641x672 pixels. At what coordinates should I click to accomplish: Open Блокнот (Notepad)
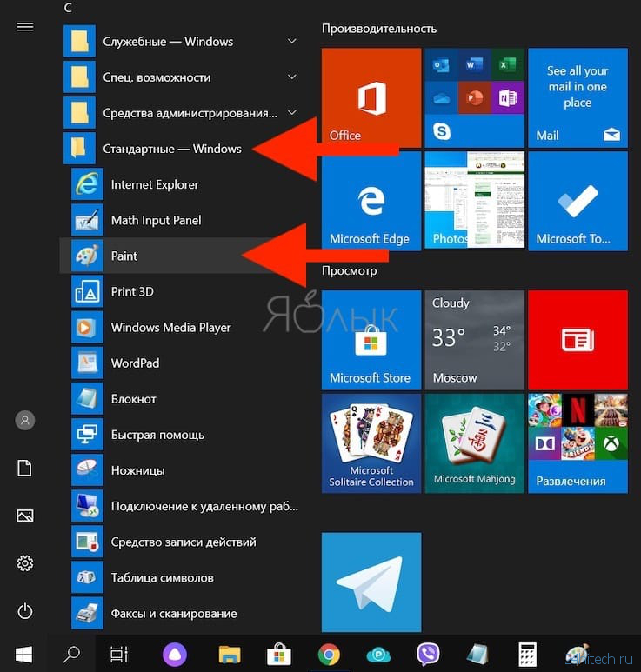click(x=182, y=399)
